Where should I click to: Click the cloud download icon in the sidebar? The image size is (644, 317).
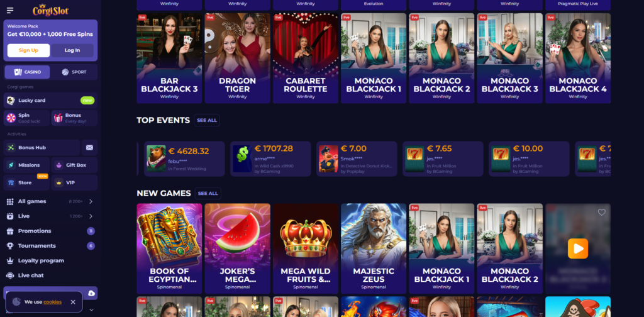91,293
